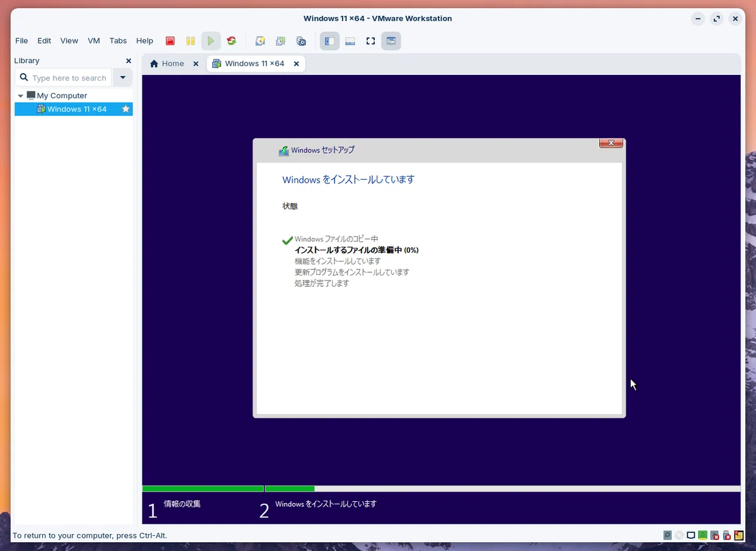Click the 機能をインストールしています text

click(338, 261)
